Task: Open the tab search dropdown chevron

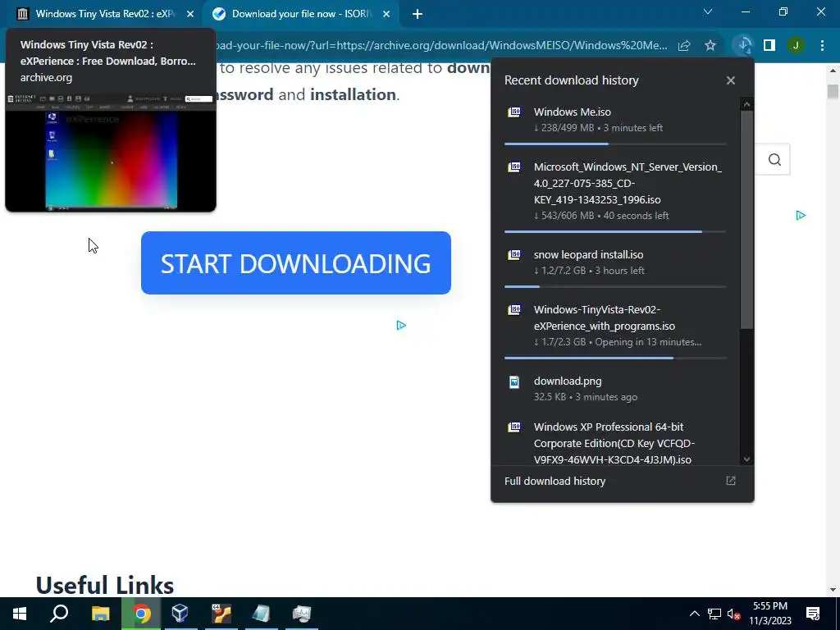Action: 708,11
